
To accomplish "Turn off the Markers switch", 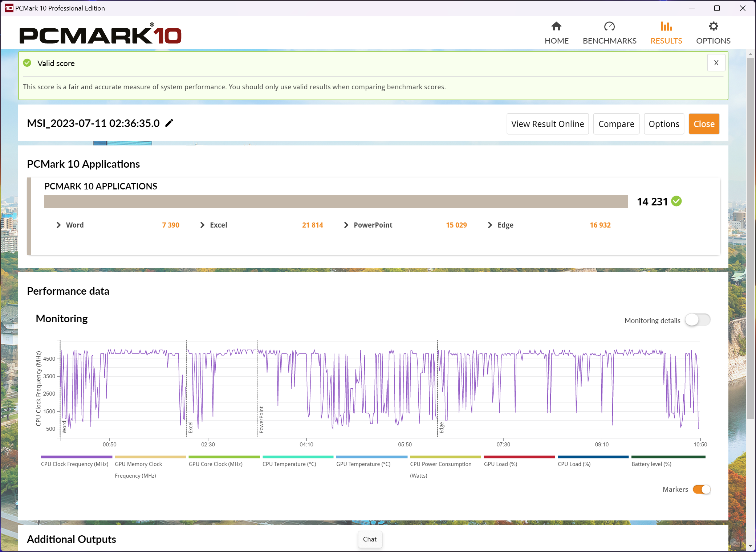I will coord(702,489).
